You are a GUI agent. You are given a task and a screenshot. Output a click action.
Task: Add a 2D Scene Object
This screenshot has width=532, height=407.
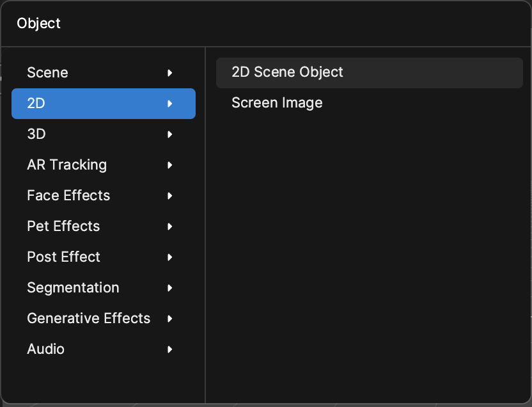click(370, 73)
